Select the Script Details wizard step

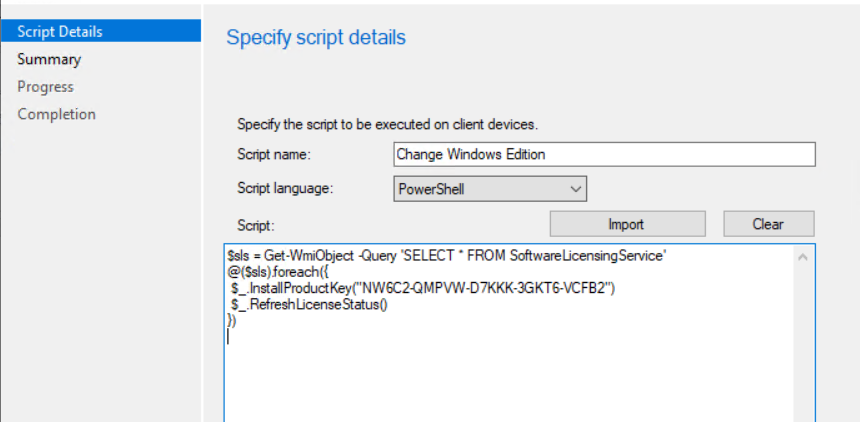pos(60,32)
